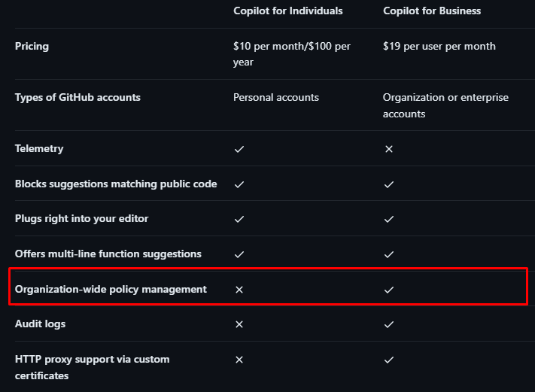Click the Business checkmark for HTTP proxy support
Viewport: 535px width, 392px height.
coord(389,360)
